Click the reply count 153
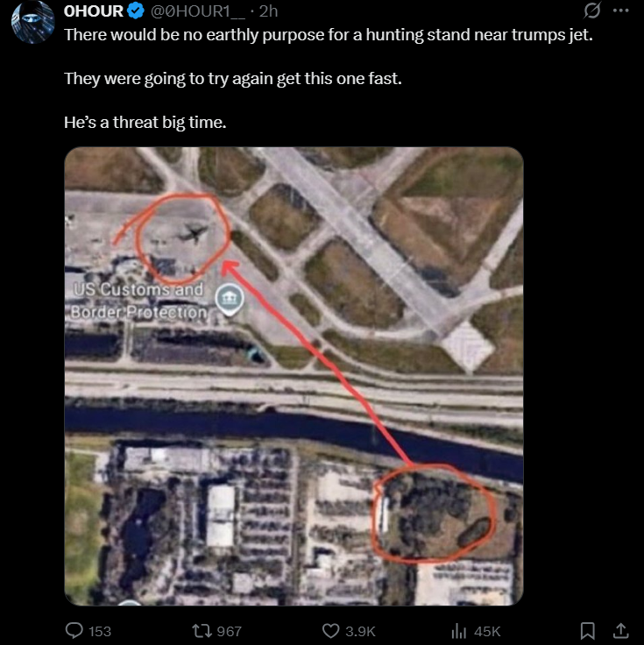The width and height of the screenshot is (644, 645). (100, 631)
